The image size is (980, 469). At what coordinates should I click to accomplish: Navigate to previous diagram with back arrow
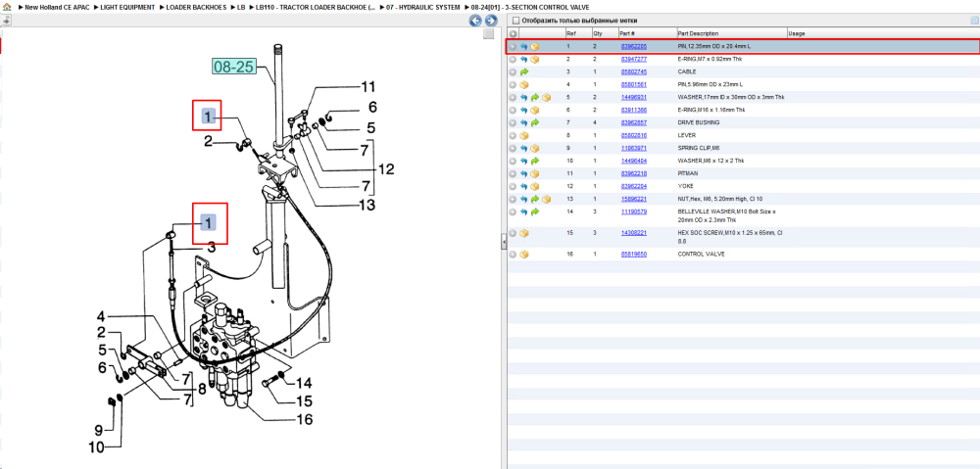click(475, 21)
